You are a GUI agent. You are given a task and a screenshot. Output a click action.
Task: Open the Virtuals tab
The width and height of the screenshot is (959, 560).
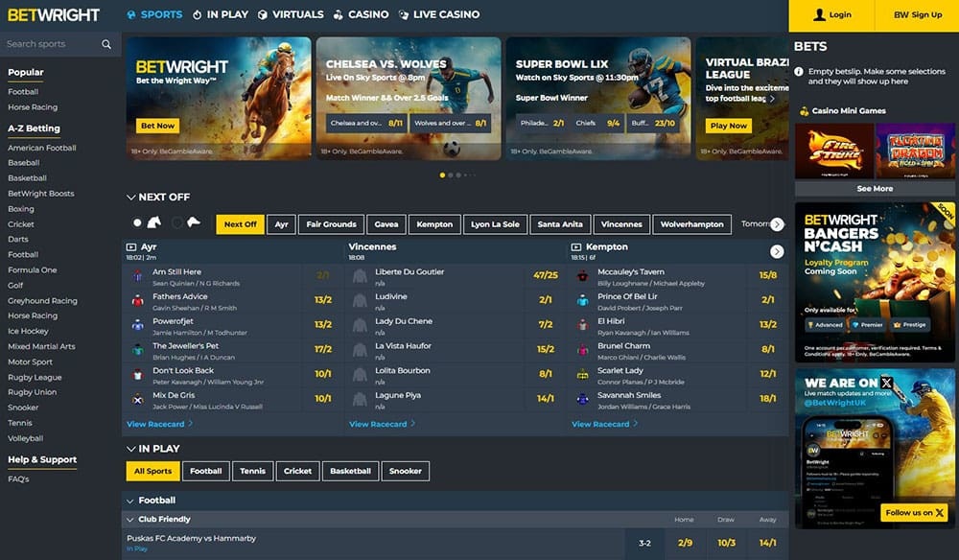291,14
